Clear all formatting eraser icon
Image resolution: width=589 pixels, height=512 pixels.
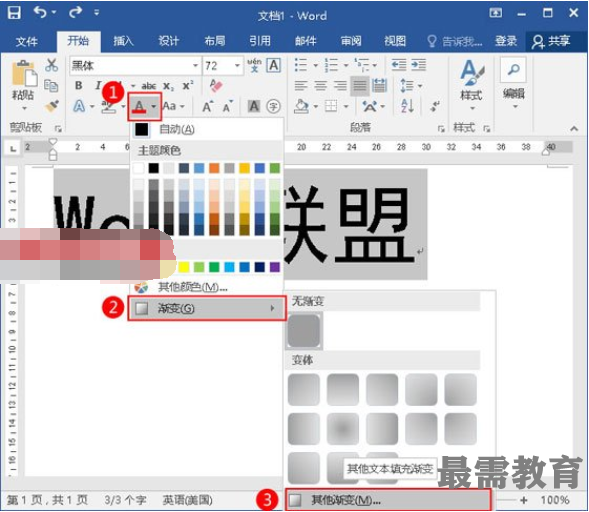click(216, 86)
